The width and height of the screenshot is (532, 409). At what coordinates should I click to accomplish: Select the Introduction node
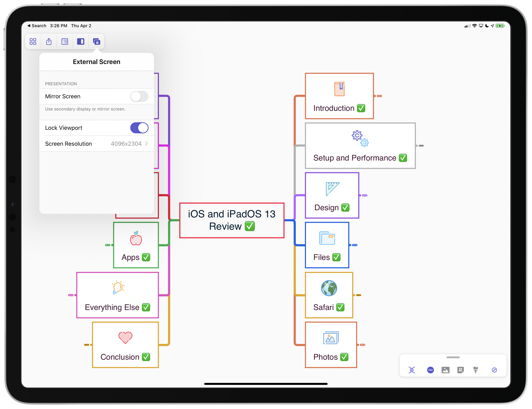tap(339, 96)
